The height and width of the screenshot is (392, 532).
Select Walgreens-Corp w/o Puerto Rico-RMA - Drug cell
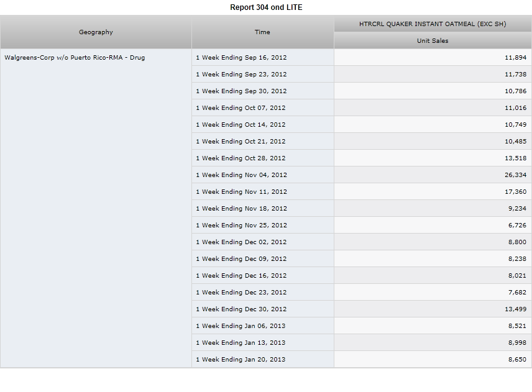[x=96, y=208]
